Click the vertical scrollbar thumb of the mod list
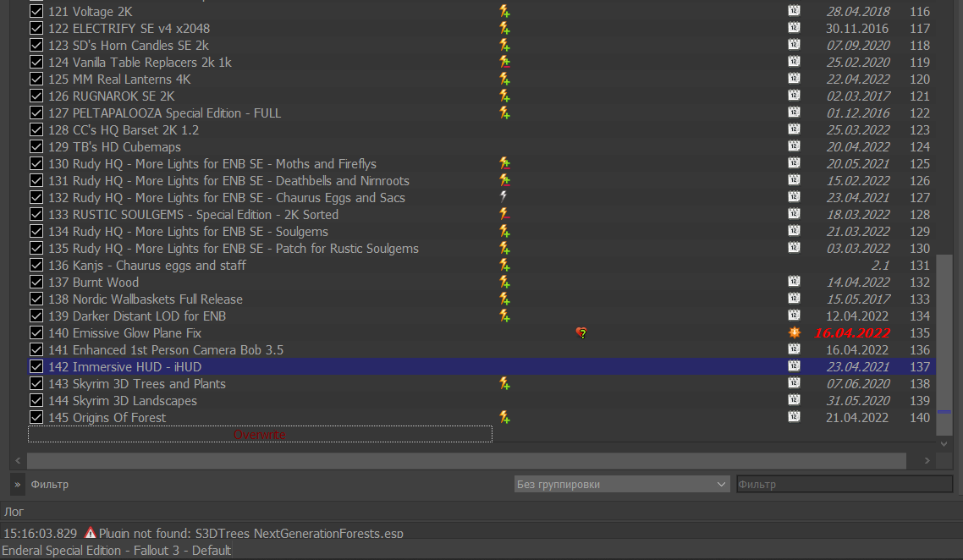The width and height of the screenshot is (963, 560). pos(944,344)
